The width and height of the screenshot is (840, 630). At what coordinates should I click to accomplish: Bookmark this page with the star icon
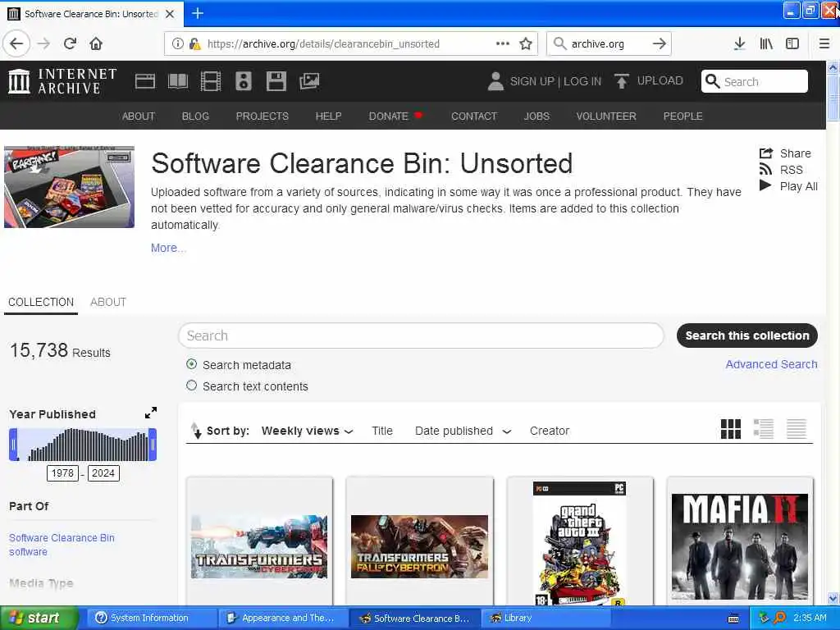[x=526, y=43]
